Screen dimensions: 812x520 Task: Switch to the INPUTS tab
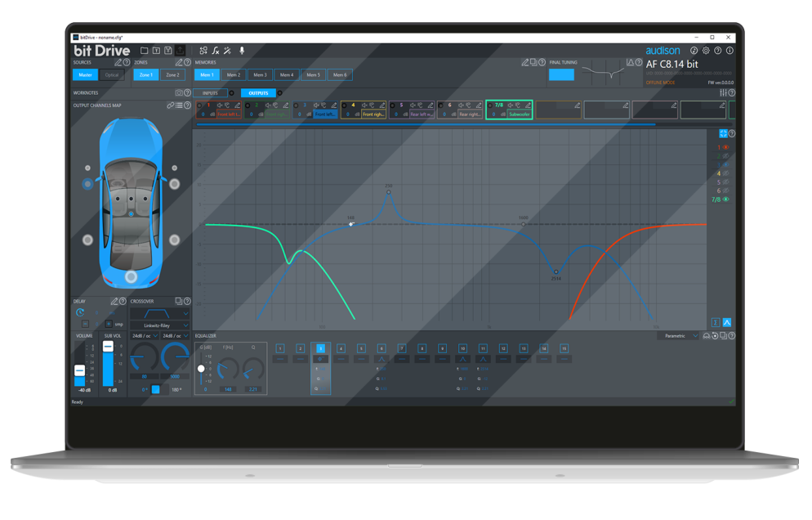[210, 93]
